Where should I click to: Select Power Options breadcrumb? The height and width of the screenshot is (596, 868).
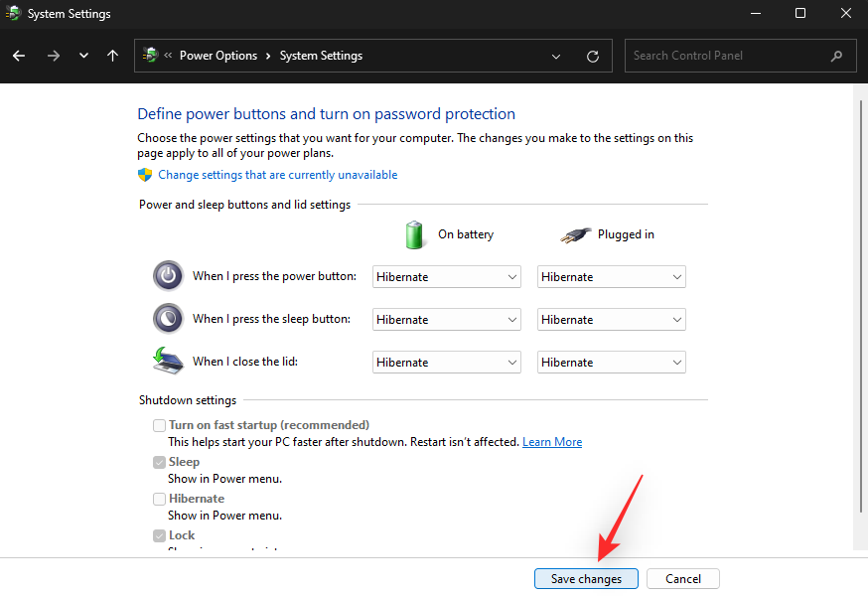(218, 56)
